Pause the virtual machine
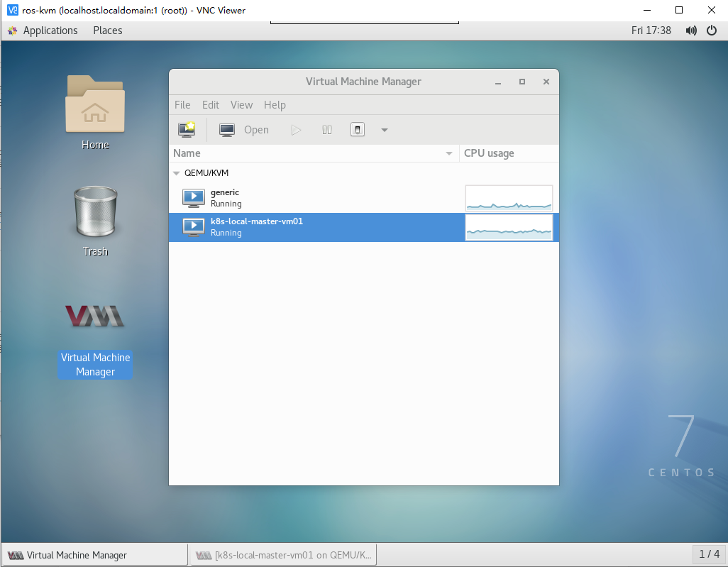Image resolution: width=728 pixels, height=567 pixels. (x=327, y=130)
